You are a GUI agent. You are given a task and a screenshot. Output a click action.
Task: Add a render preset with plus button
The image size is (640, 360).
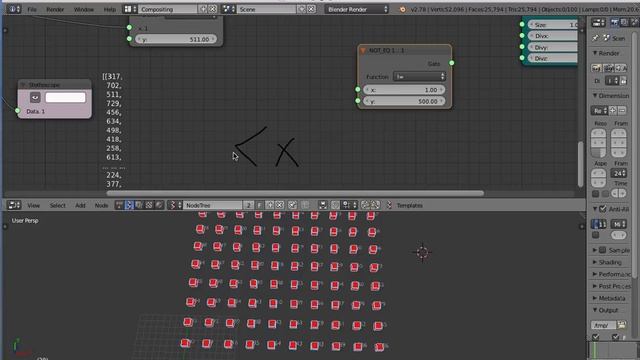[613, 111]
